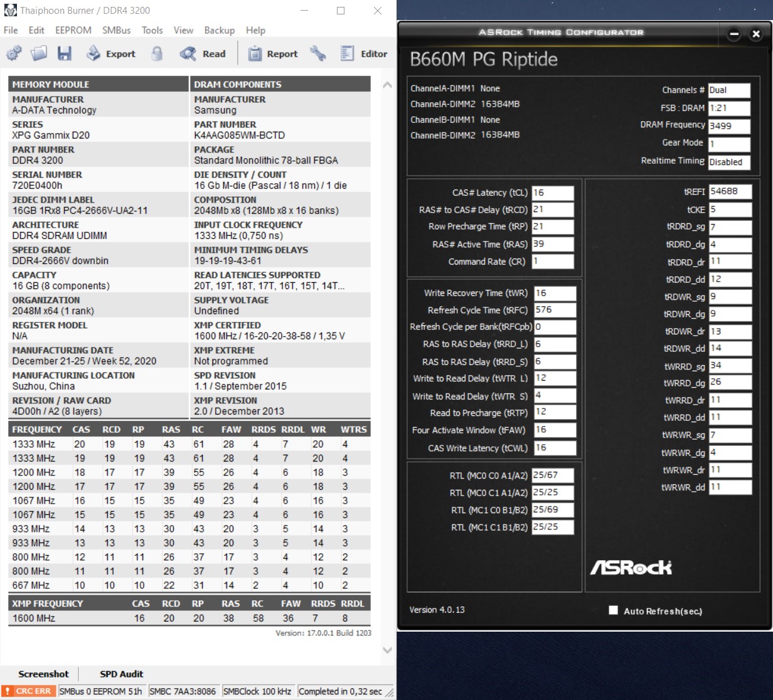Screen dimensions: 773x700
Task: Maximize the Thaiphoon Burner window
Action: [341, 11]
